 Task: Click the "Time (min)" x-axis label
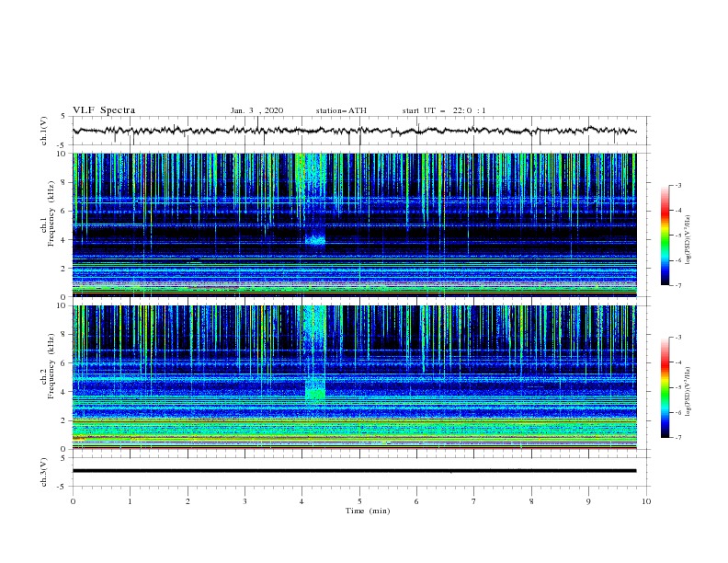click(x=368, y=511)
